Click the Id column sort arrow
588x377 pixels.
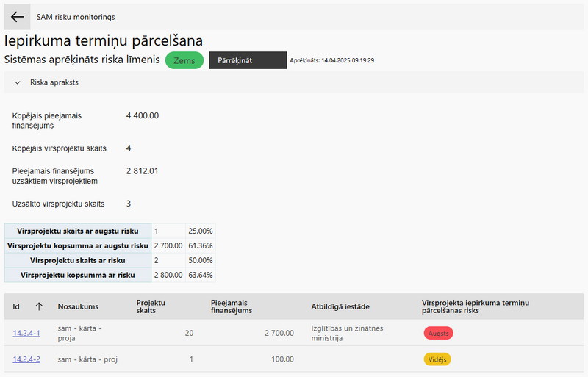[39, 306]
